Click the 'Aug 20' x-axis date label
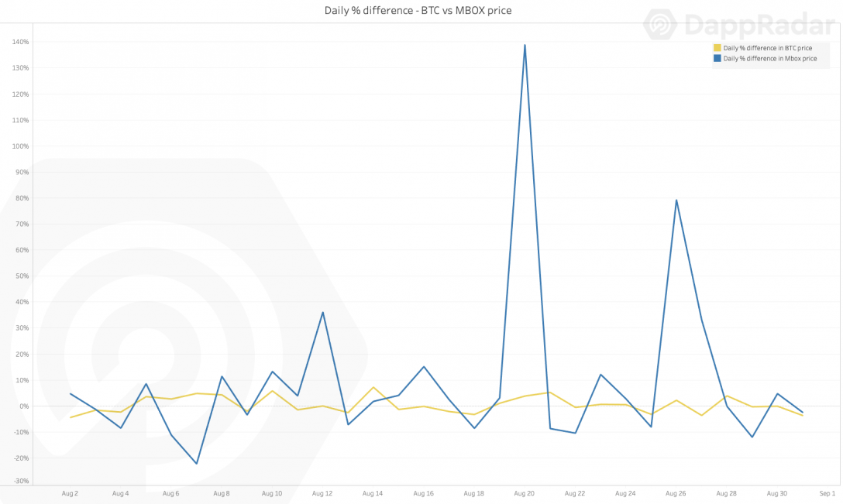 pyautogui.click(x=525, y=493)
